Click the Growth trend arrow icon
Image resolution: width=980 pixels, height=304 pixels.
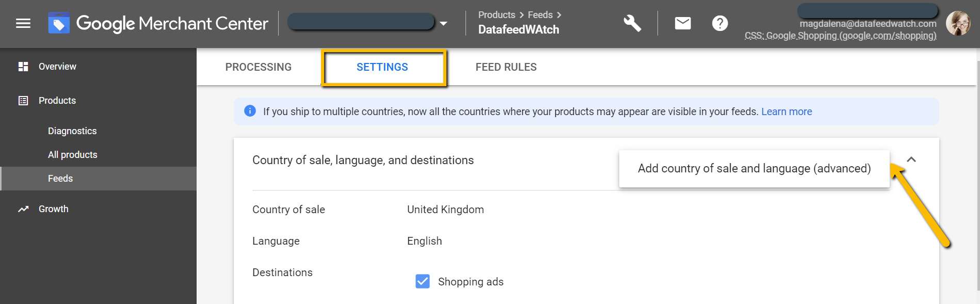pyautogui.click(x=23, y=209)
